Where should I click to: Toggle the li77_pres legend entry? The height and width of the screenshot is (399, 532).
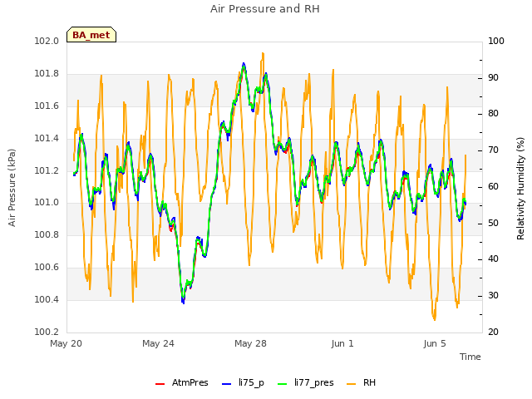[306, 382]
